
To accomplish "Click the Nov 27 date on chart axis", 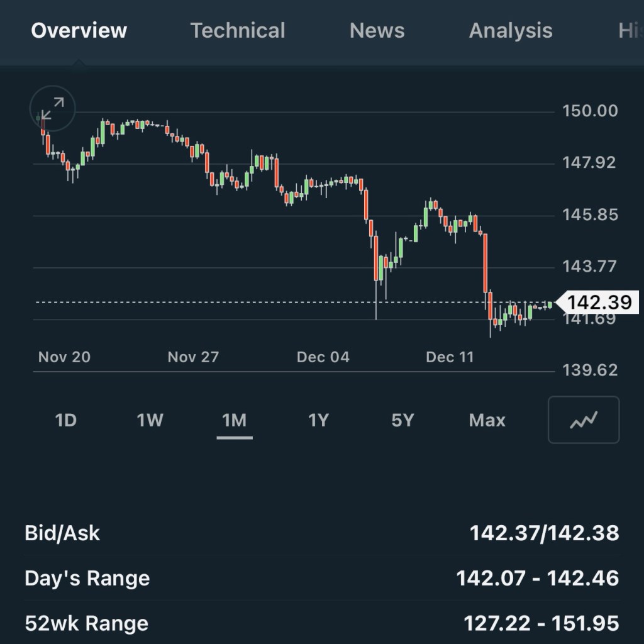I will [x=193, y=357].
